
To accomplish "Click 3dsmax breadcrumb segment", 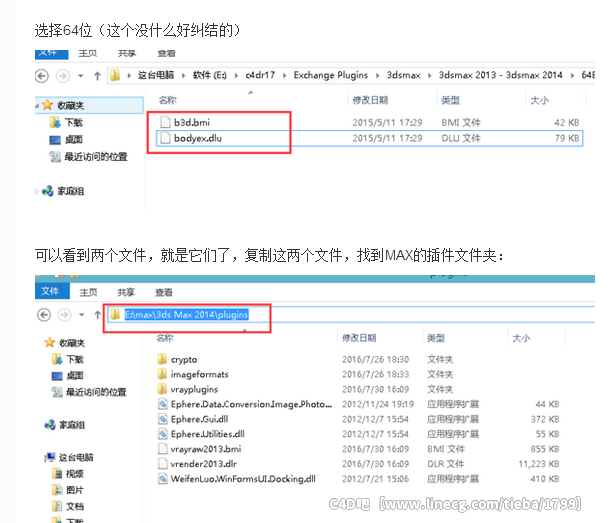I will [403, 75].
